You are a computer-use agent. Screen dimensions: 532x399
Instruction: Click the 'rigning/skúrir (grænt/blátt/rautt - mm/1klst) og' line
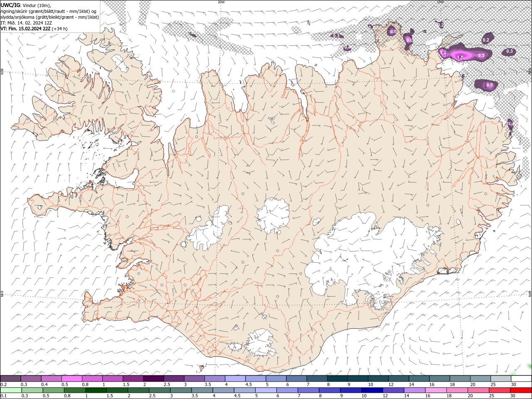tap(49, 11)
